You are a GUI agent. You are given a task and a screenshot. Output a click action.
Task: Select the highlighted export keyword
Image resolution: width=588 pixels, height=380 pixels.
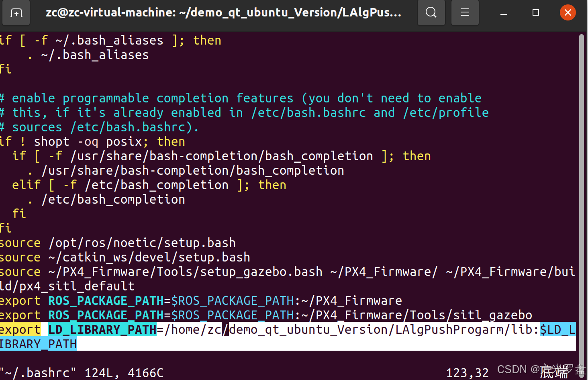point(20,329)
